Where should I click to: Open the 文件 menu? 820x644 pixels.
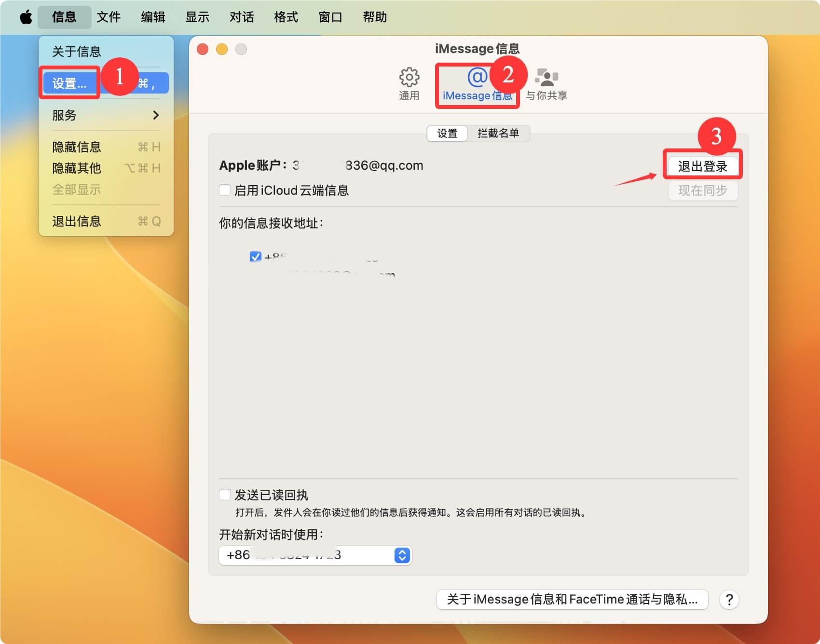109,16
